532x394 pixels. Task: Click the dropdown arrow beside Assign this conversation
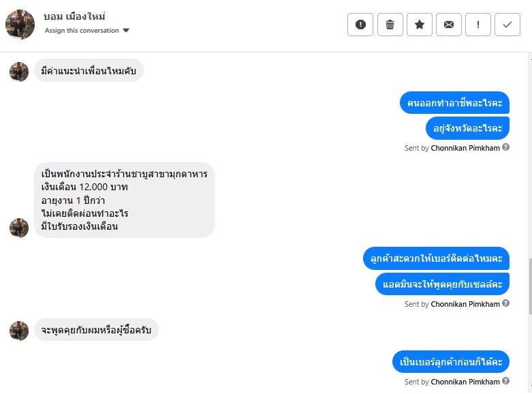[126, 31]
